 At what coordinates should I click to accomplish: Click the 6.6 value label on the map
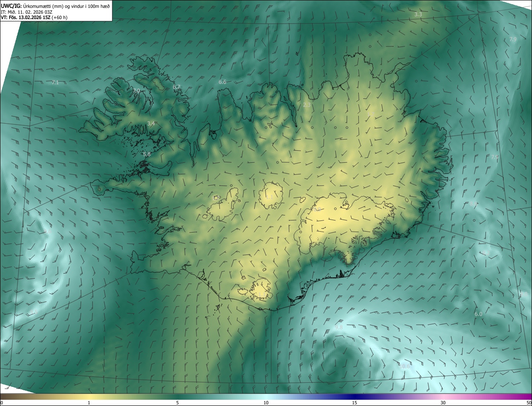click(x=222, y=82)
